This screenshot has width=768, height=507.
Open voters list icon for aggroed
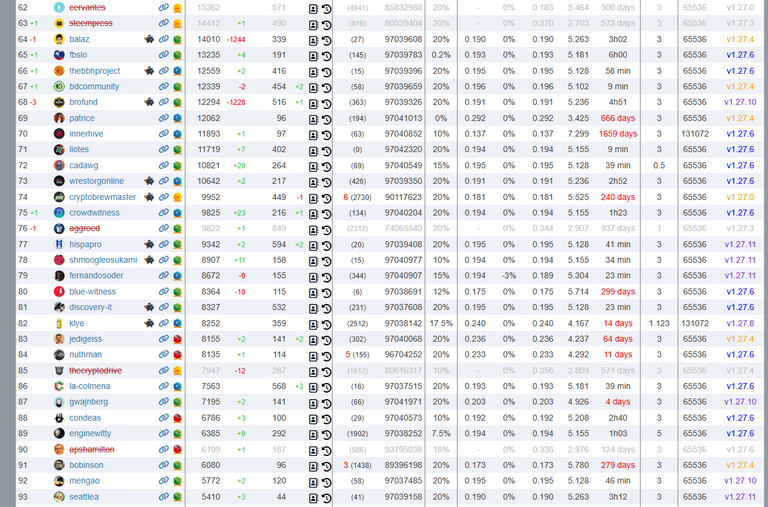click(x=313, y=230)
